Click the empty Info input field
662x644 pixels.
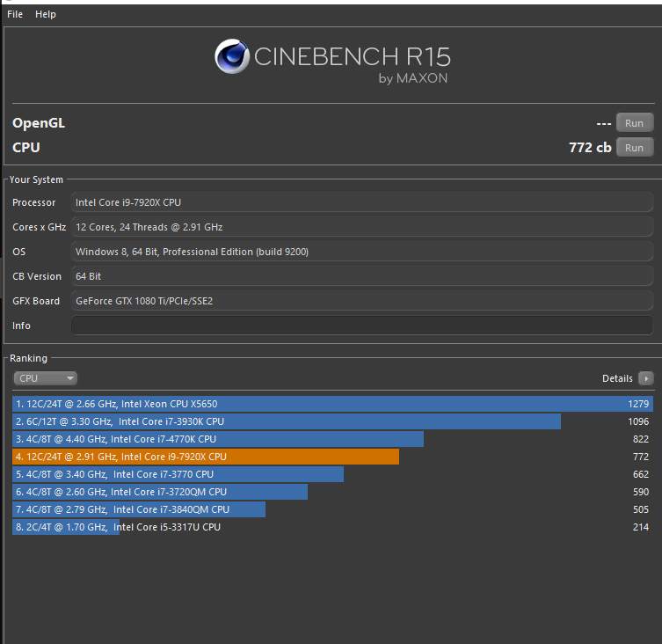click(x=362, y=326)
